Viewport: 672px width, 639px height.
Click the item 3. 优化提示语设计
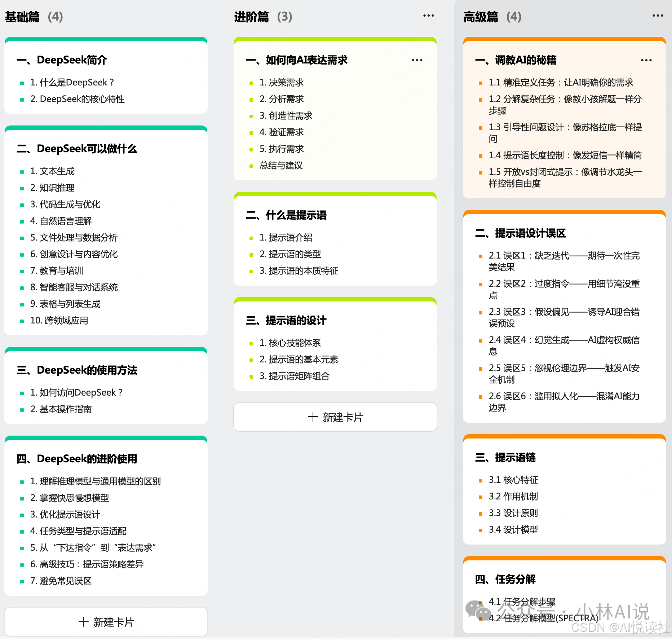tap(65, 515)
